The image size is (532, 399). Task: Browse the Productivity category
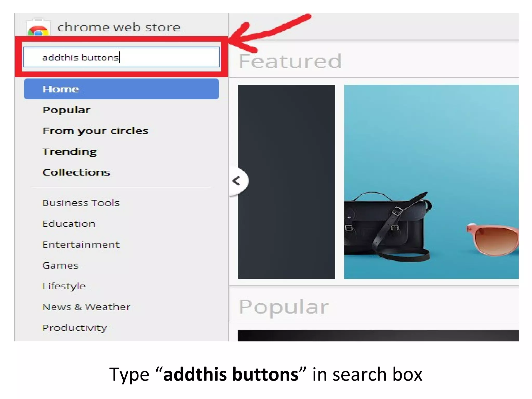(x=74, y=328)
